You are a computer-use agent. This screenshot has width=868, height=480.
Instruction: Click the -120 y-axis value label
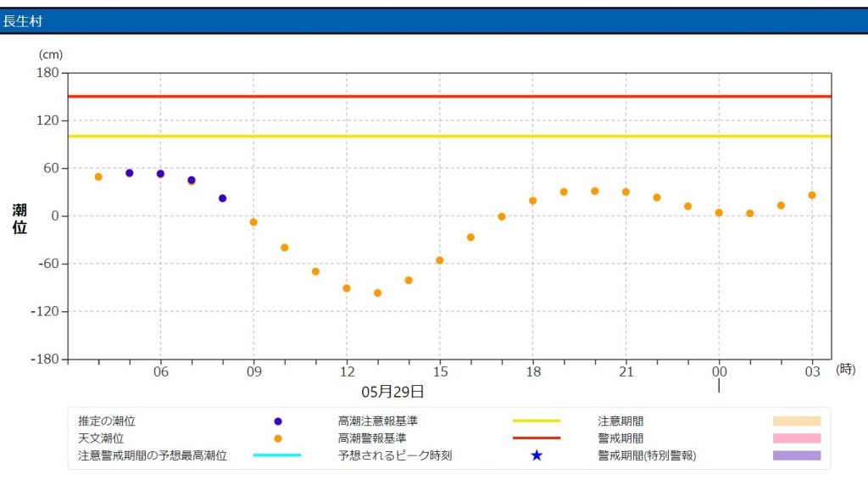pyautogui.click(x=45, y=311)
